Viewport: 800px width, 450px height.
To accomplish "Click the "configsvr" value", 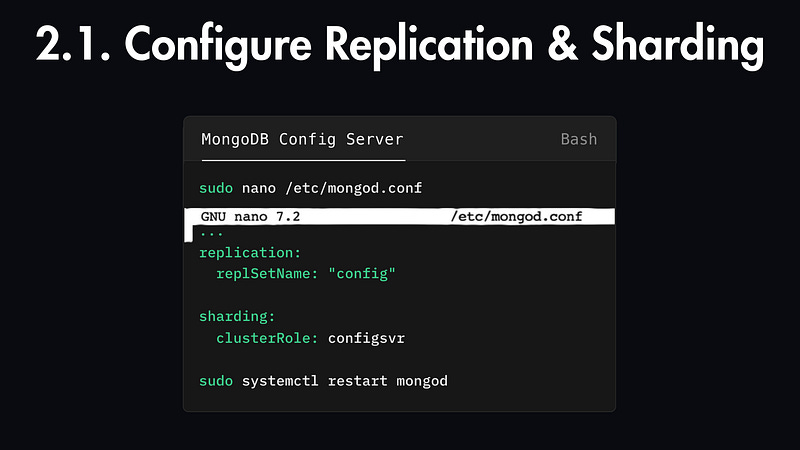I will 366,338.
